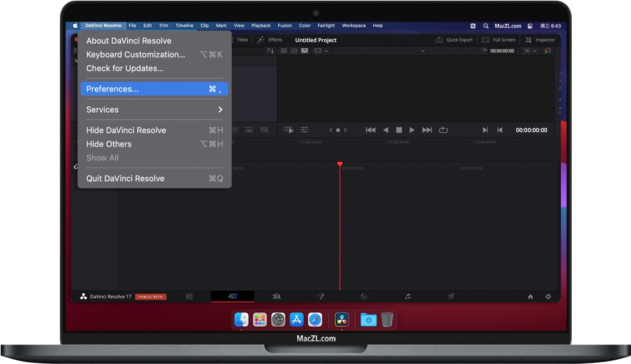Open the Playback menu
The width and height of the screenshot is (631, 364).
[x=261, y=26]
